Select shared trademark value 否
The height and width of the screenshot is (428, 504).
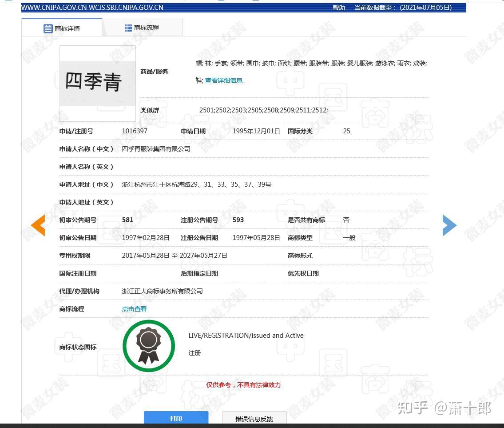click(346, 220)
